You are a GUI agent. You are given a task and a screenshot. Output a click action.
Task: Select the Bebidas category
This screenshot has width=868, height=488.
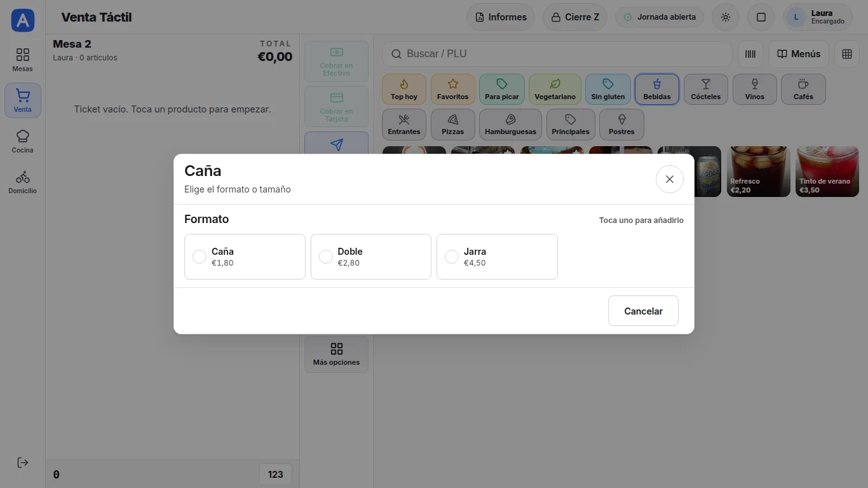point(657,89)
